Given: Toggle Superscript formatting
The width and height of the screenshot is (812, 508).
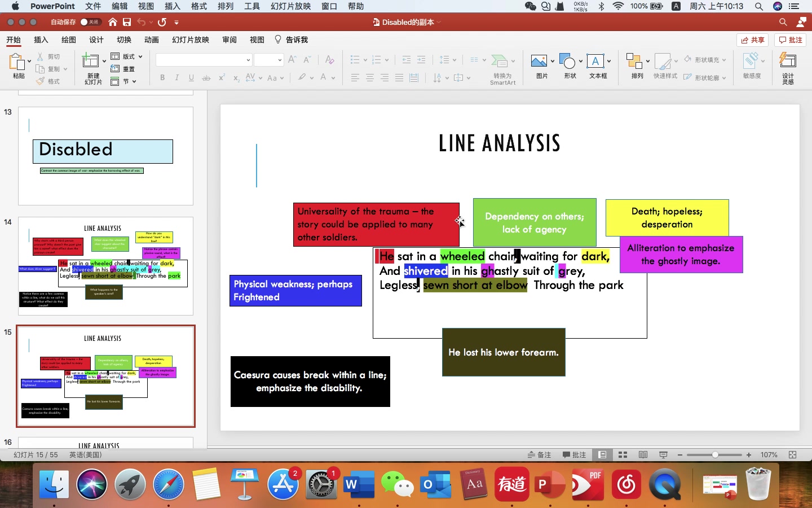Looking at the screenshot, I should coord(222,77).
